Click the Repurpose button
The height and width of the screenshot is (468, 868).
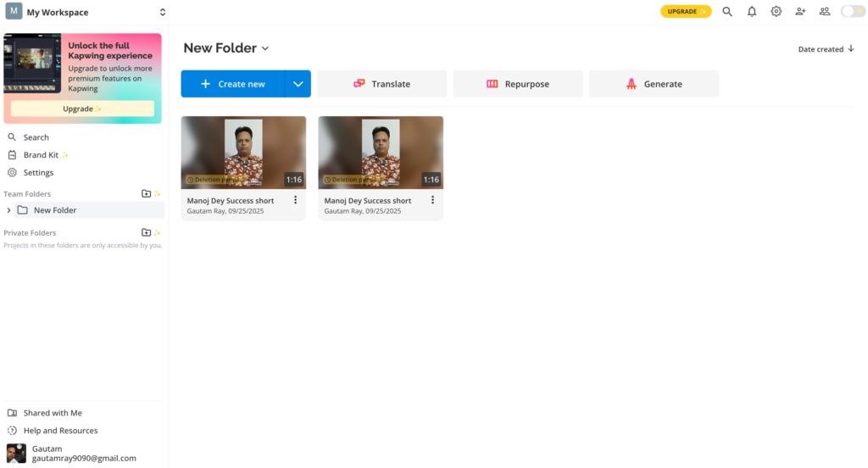[518, 84]
